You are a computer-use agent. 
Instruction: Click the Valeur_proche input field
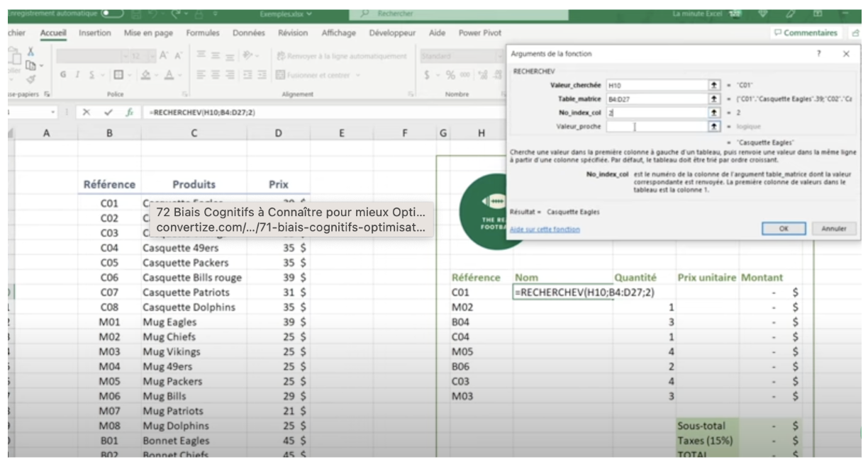click(x=657, y=126)
